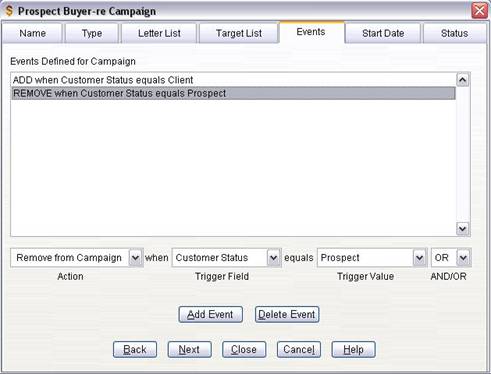Select the Target List tab
Screen dimensions: 491x374
pyautogui.click(x=239, y=33)
